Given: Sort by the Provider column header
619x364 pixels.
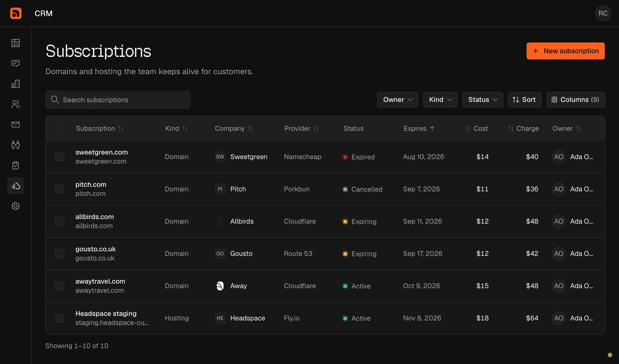Looking at the screenshot, I should (302, 129).
